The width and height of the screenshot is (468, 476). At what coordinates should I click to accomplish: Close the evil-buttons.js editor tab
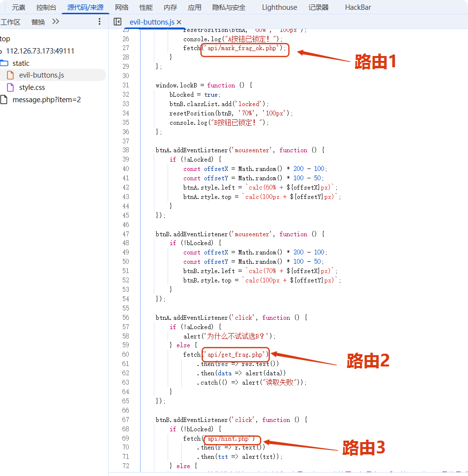(179, 22)
